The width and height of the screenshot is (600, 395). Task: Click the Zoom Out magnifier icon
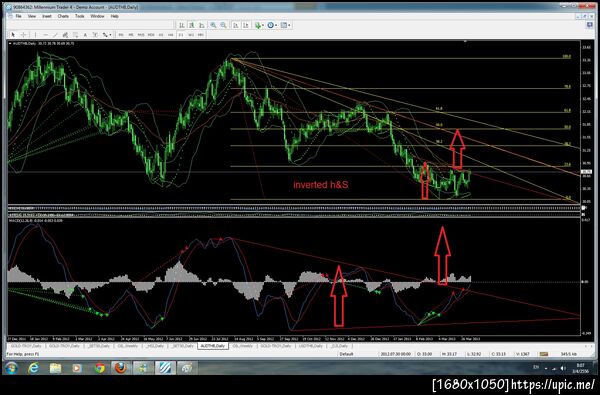(x=223, y=25)
